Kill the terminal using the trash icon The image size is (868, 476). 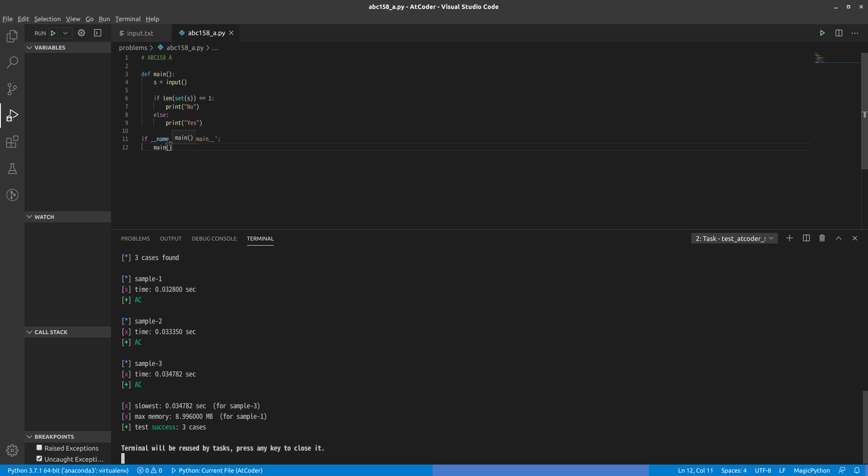[821, 238]
